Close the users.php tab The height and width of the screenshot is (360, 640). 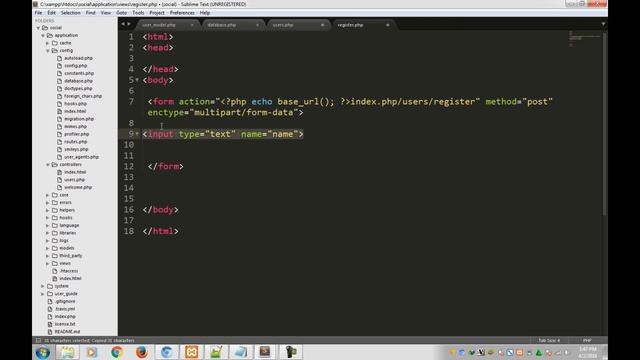pyautogui.click(x=322, y=25)
